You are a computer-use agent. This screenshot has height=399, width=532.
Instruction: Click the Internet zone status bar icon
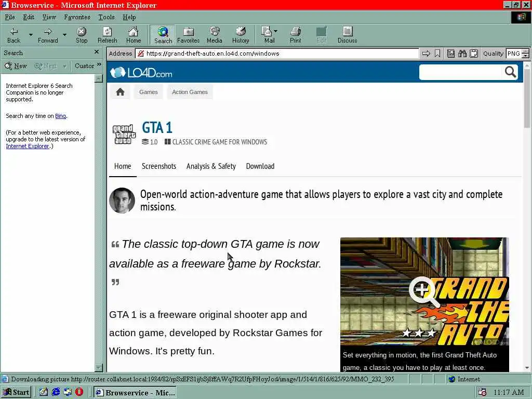point(451,379)
